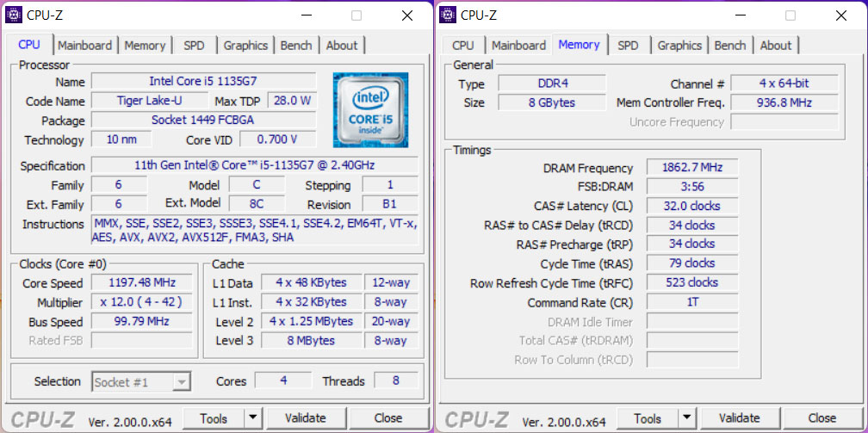Click Max TDP value 28.0 W
868x433 pixels.
(x=292, y=101)
